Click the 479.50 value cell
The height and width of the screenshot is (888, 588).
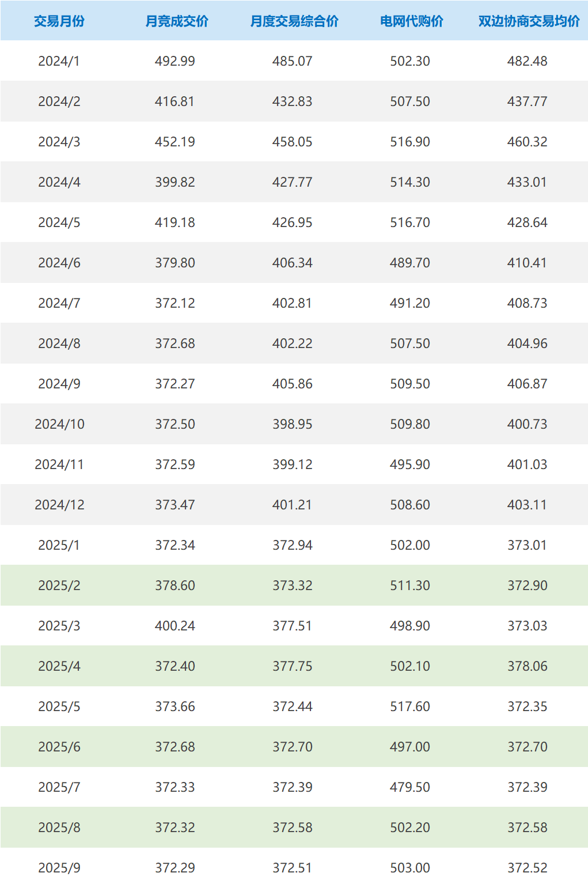click(410, 787)
